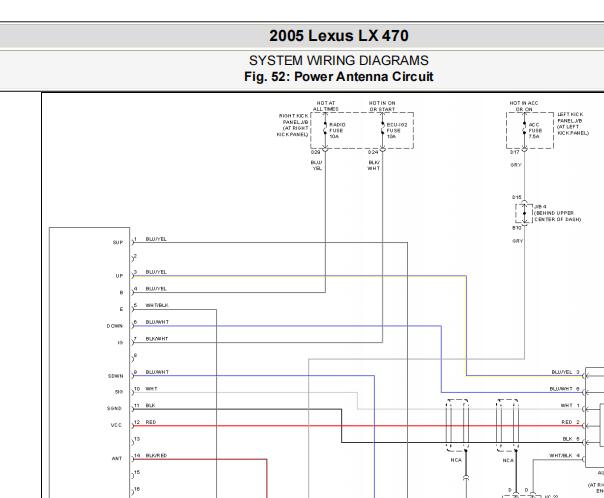Click 'RED 2' label on right connector
The image size is (604, 498).
click(570, 422)
